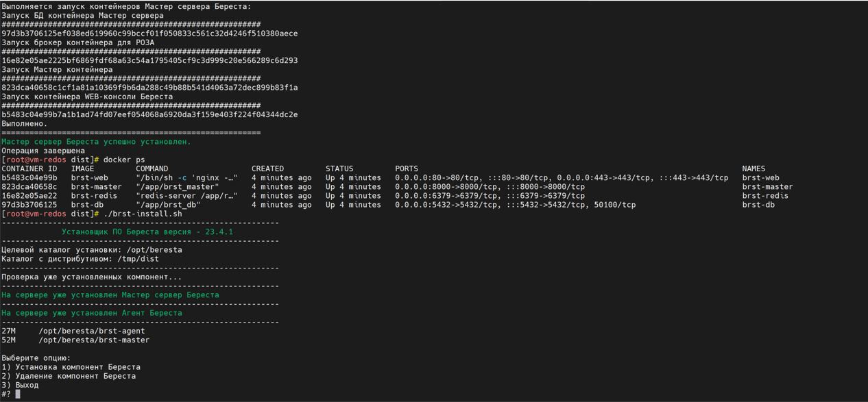Click the PORTS column header
868x402 pixels.
406,168
